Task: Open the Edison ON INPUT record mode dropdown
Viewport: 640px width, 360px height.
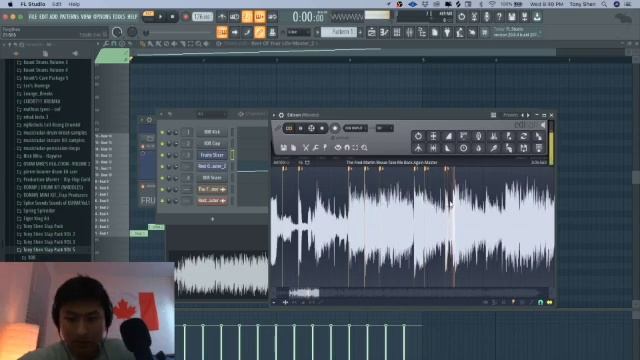Action: coord(356,128)
